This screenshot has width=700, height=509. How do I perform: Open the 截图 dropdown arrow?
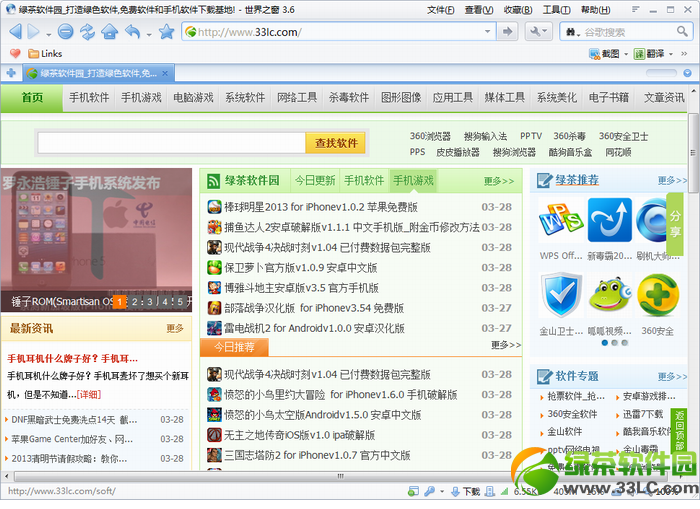(626, 54)
